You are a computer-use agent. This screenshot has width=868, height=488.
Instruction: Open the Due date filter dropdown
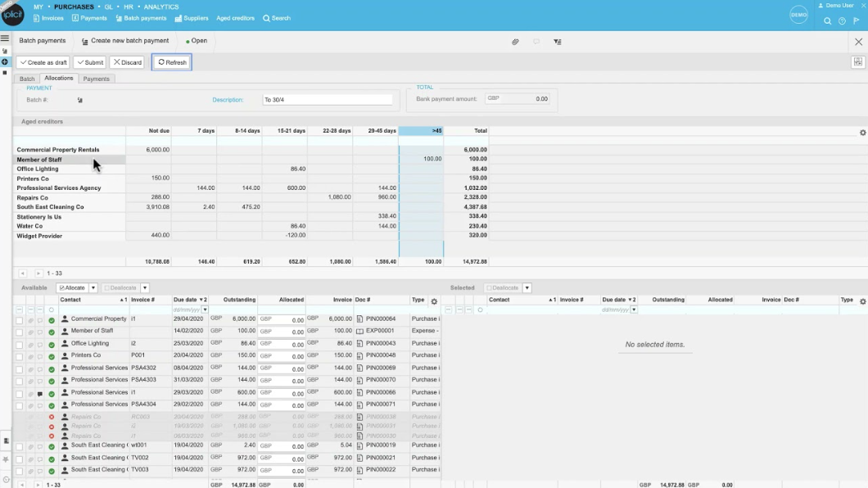tap(204, 309)
